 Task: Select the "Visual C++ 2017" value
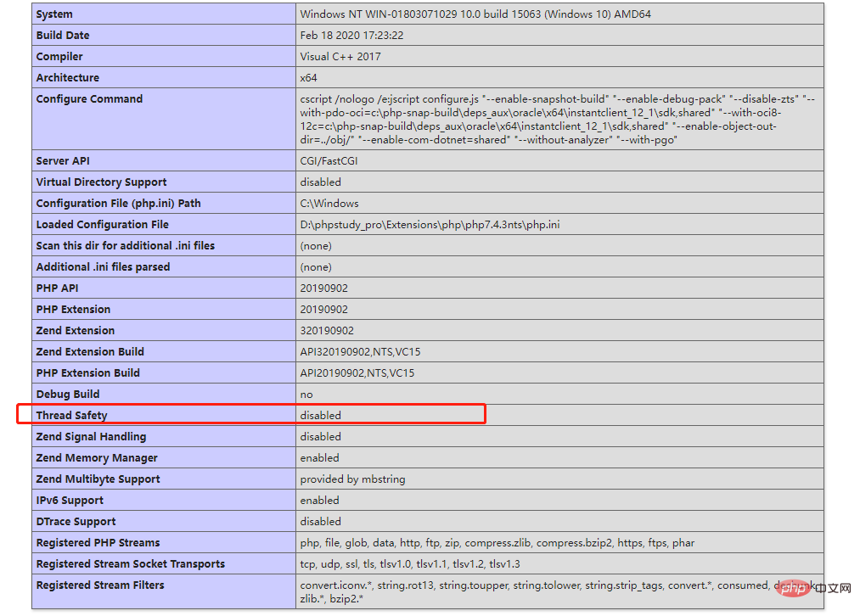[x=340, y=57]
